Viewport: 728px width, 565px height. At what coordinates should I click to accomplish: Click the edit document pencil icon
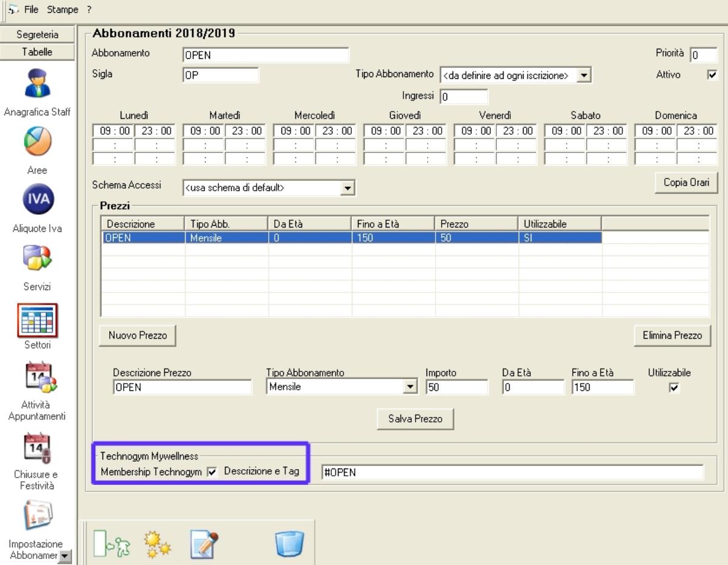[x=204, y=544]
